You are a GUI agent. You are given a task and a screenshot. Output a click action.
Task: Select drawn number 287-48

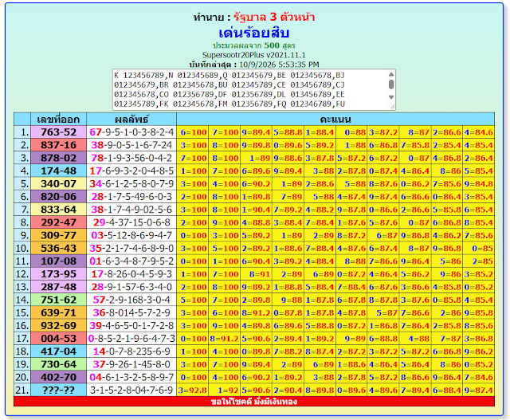click(x=58, y=287)
